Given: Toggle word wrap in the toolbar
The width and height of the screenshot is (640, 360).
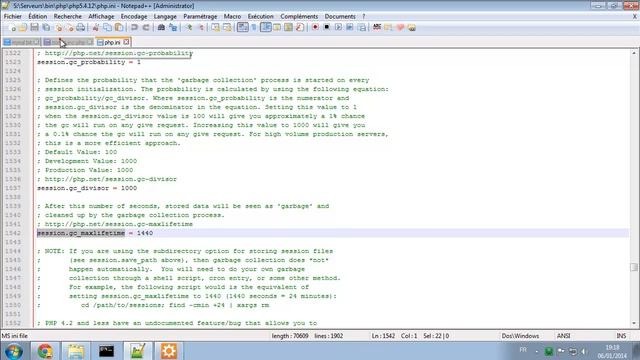Looking at the screenshot, I should (242, 27).
